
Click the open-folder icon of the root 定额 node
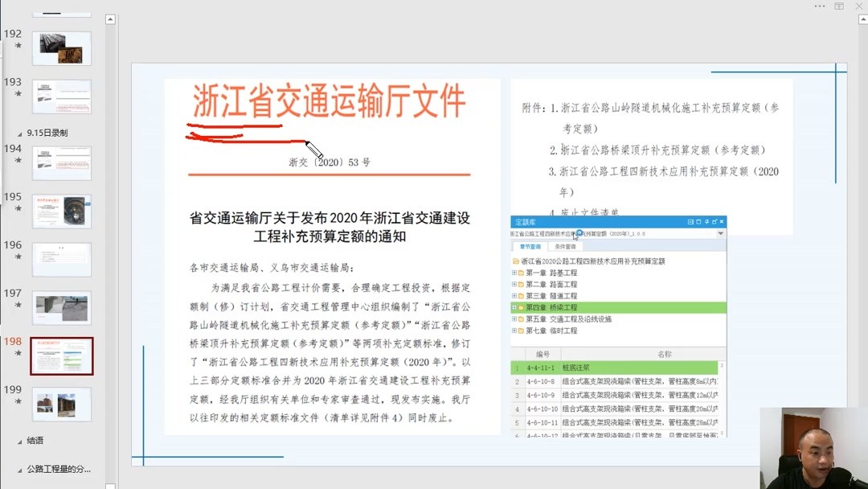pyautogui.click(x=515, y=261)
